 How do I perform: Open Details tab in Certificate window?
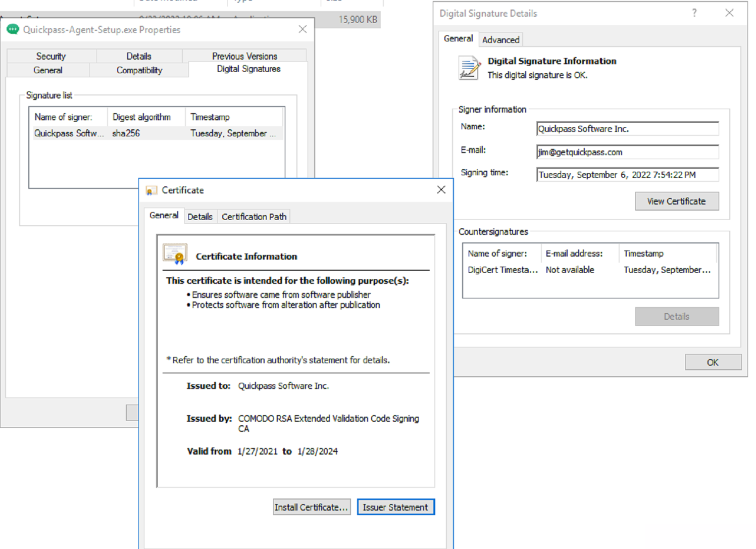(200, 217)
